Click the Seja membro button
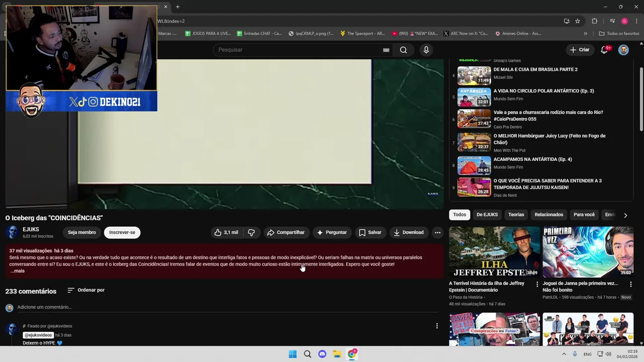Viewport: 644px width, 362px height. [82, 232]
